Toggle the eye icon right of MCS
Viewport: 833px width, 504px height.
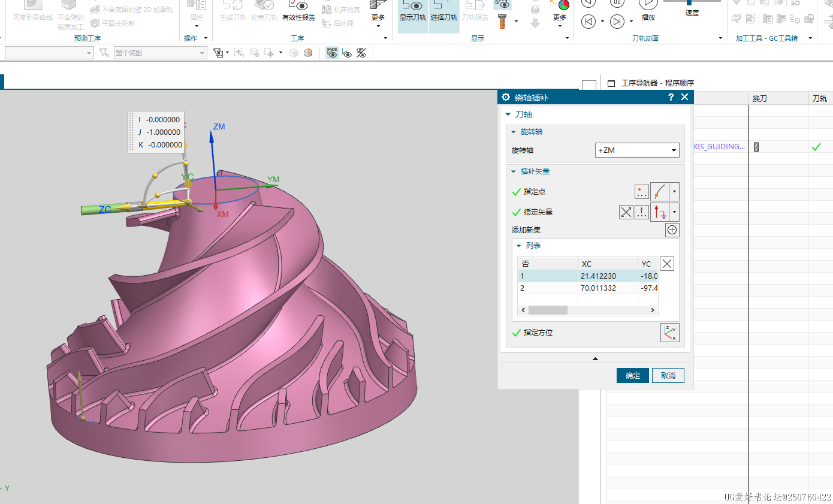[347, 53]
